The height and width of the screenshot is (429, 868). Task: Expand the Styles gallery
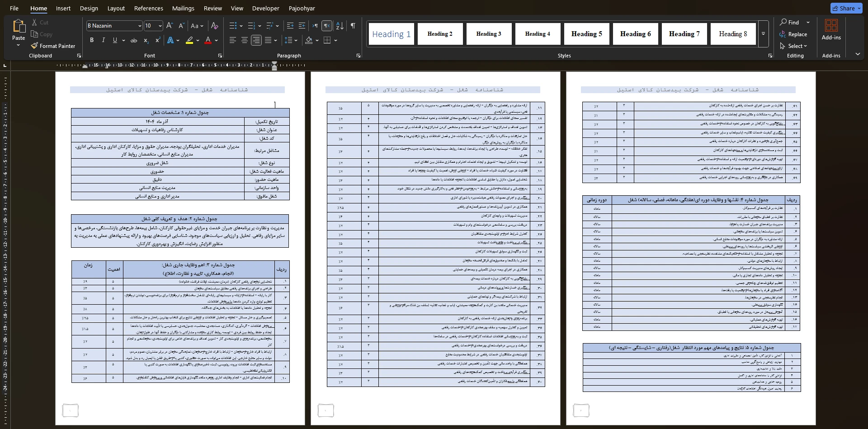(x=763, y=34)
